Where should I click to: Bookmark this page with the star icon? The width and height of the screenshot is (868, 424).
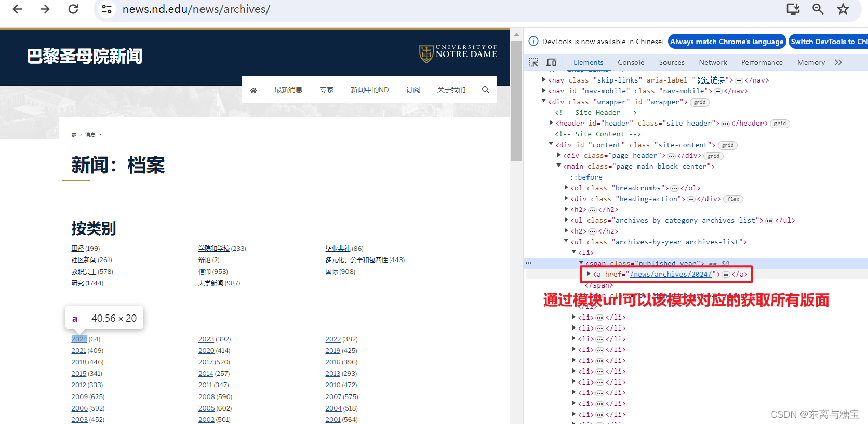point(843,9)
